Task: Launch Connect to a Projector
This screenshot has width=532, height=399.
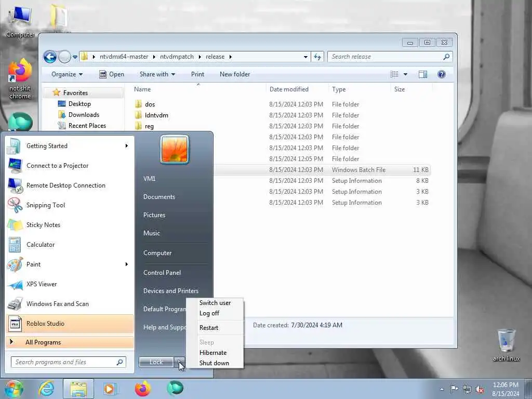Action: pos(70,166)
